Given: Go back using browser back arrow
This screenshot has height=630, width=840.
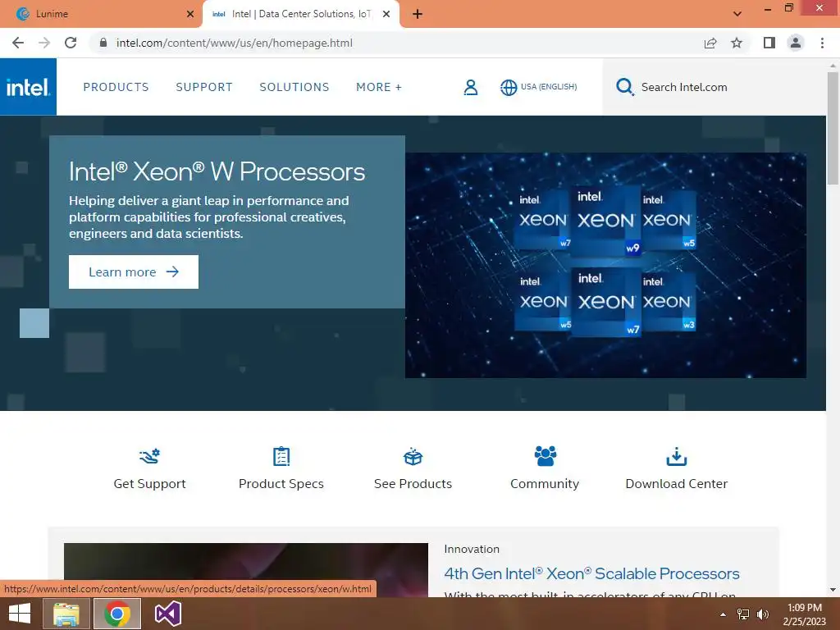Looking at the screenshot, I should pyautogui.click(x=18, y=43).
